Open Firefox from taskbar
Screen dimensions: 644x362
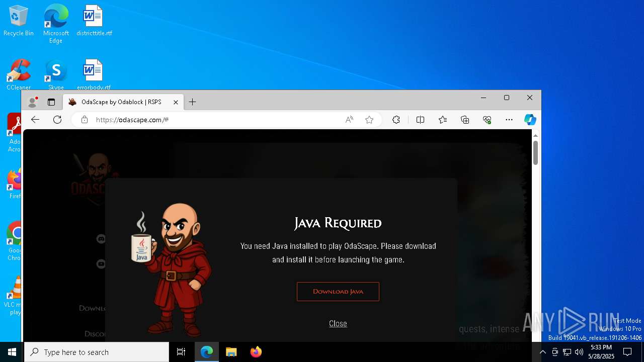256,352
